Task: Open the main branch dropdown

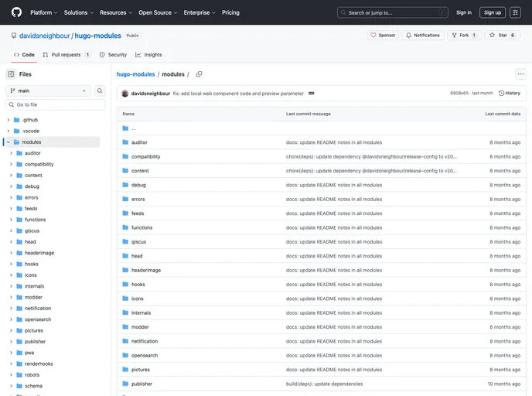Action: click(x=48, y=91)
